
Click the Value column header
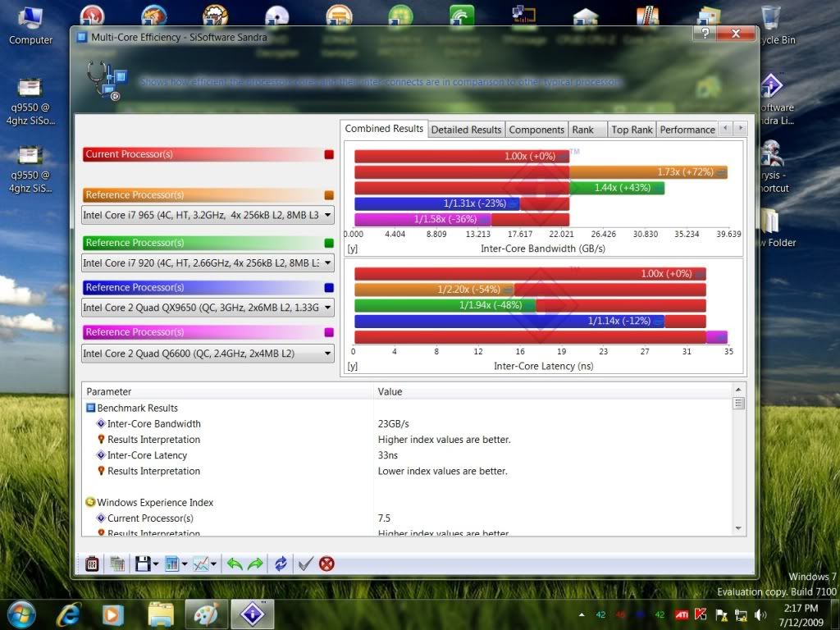553,391
